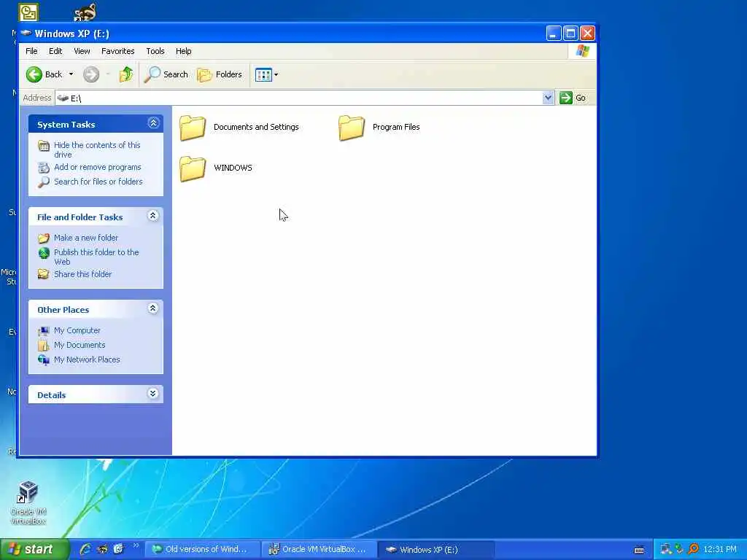Open the Search toolbar button
The height and width of the screenshot is (560, 747).
point(166,74)
